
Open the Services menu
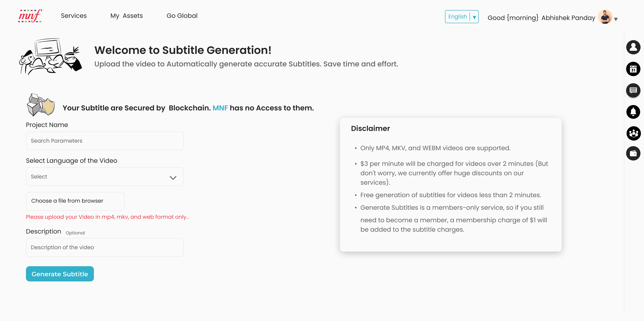click(74, 16)
